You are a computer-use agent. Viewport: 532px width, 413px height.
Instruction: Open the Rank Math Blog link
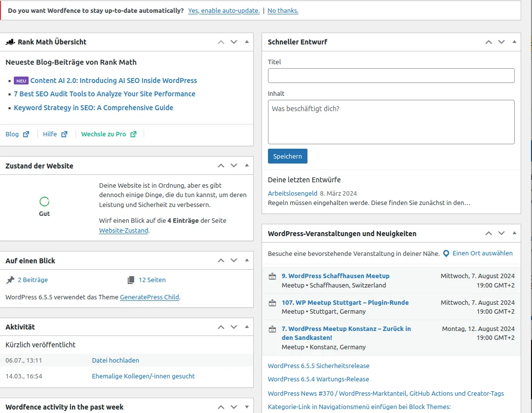coord(12,134)
